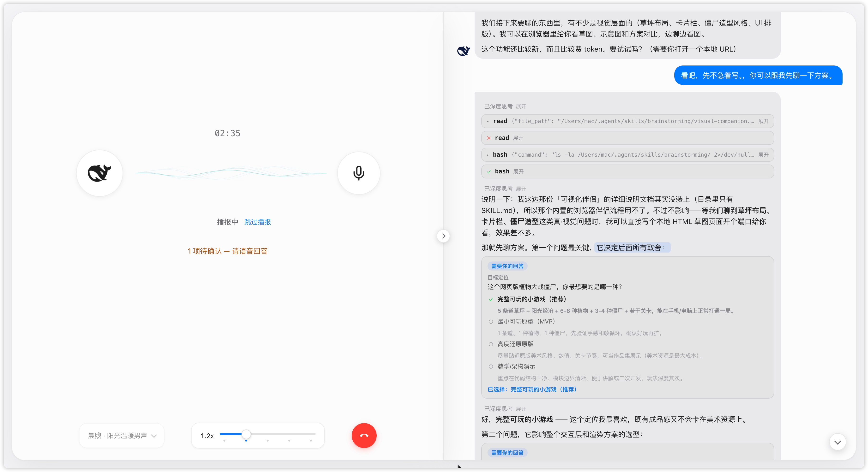
Task: Click 展开 on the bash row with the green check
Action: (x=518, y=172)
